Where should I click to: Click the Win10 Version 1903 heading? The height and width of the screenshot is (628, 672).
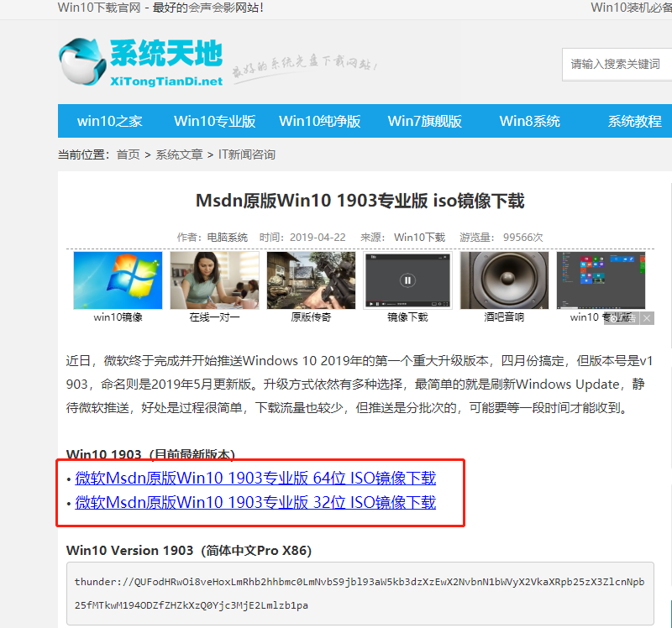(x=189, y=551)
